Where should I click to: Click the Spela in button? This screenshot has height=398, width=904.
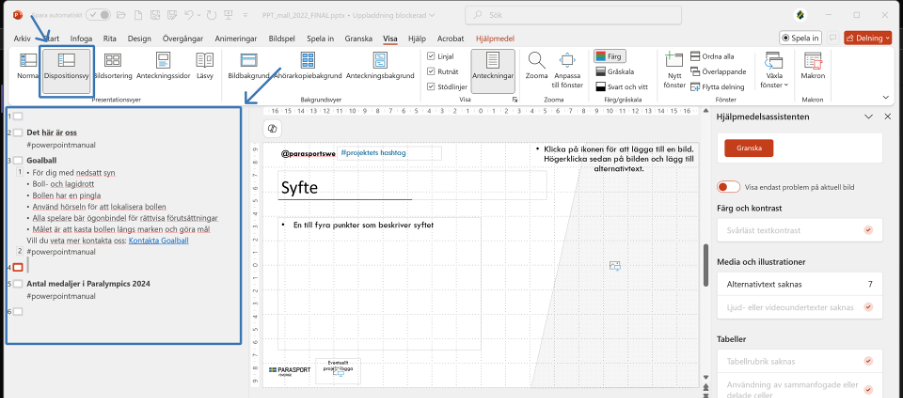coord(800,38)
